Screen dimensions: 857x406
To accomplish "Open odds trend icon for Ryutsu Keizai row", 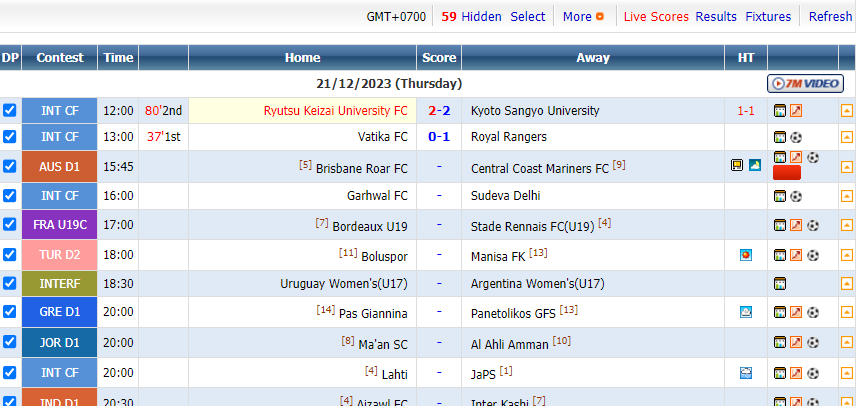I will point(796,111).
